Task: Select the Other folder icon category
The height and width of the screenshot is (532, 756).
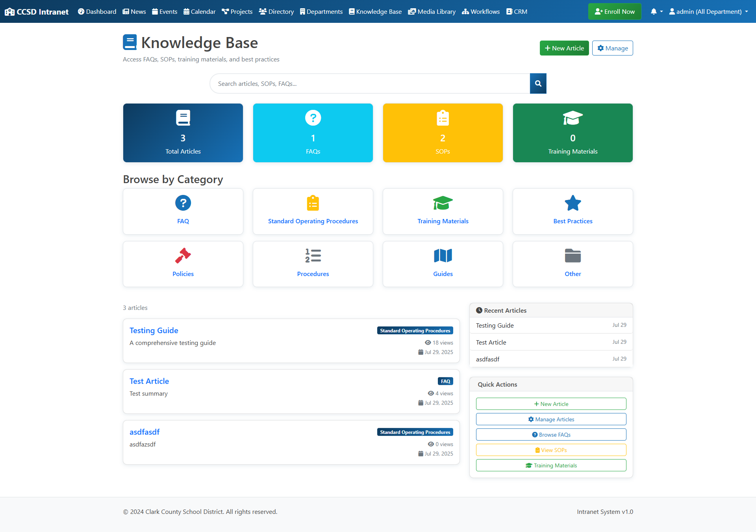Action: (x=573, y=256)
